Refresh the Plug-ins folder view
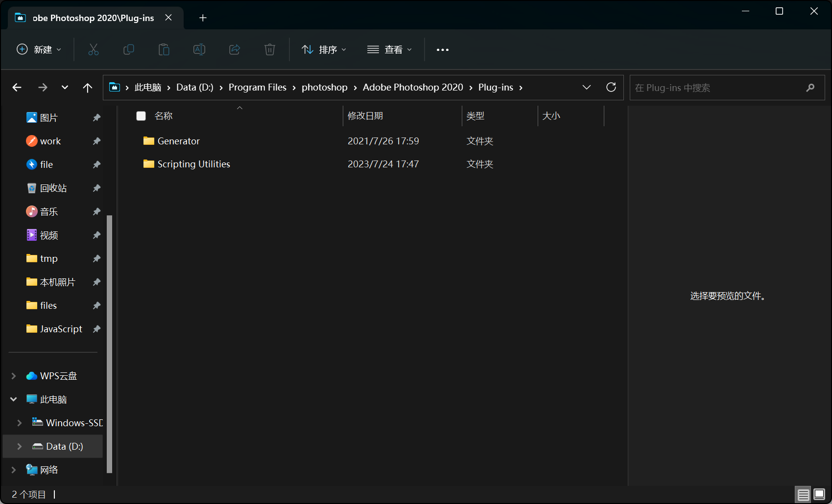Viewport: 832px width, 504px height. click(611, 87)
